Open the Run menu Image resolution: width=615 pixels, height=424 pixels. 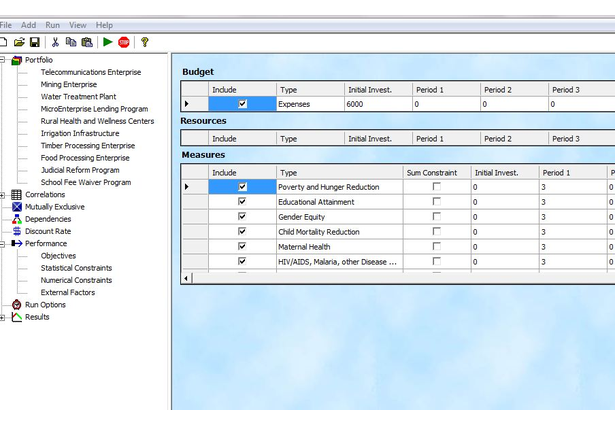tap(53, 25)
